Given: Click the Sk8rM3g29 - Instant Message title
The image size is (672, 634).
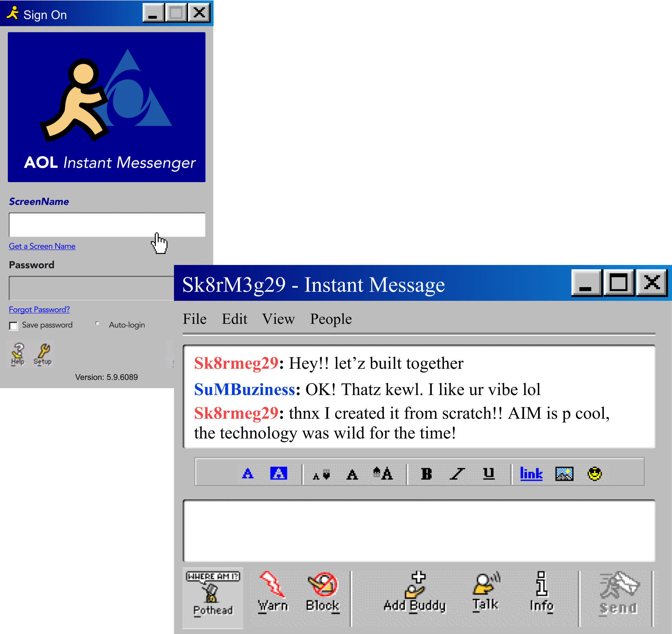Looking at the screenshot, I should pyautogui.click(x=313, y=285).
